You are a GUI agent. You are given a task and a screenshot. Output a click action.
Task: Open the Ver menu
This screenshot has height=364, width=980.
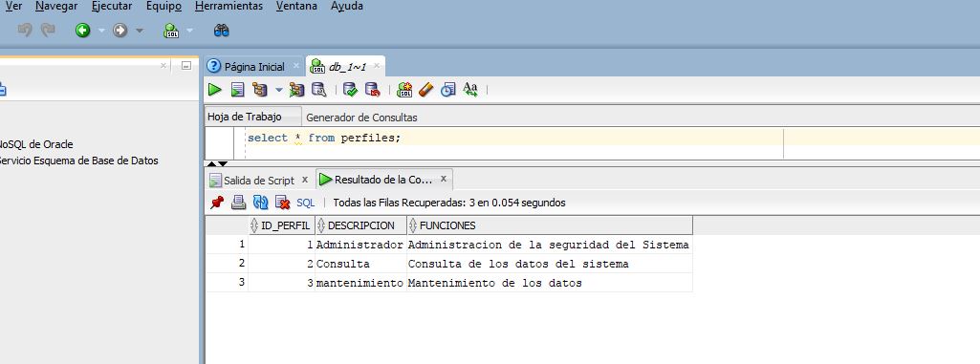pyautogui.click(x=13, y=7)
